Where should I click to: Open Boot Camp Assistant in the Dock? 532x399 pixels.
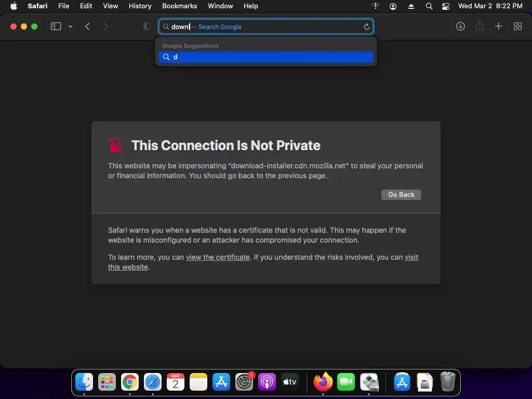click(369, 382)
